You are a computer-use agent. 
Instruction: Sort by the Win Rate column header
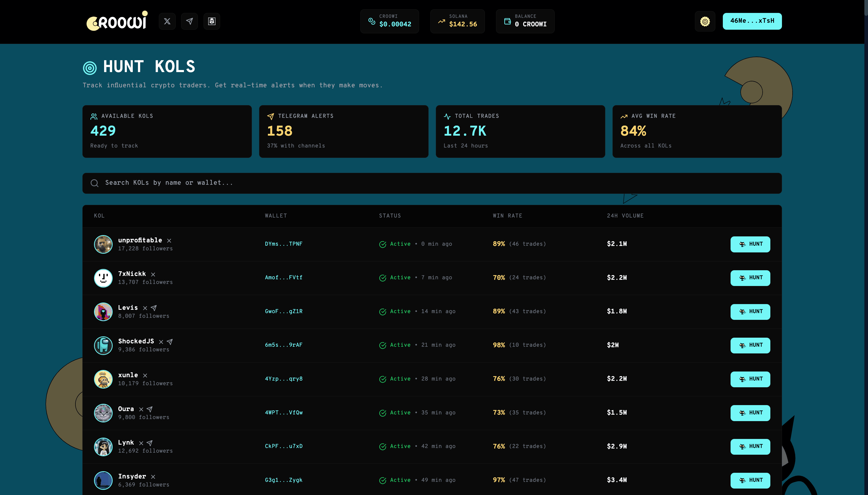(507, 216)
